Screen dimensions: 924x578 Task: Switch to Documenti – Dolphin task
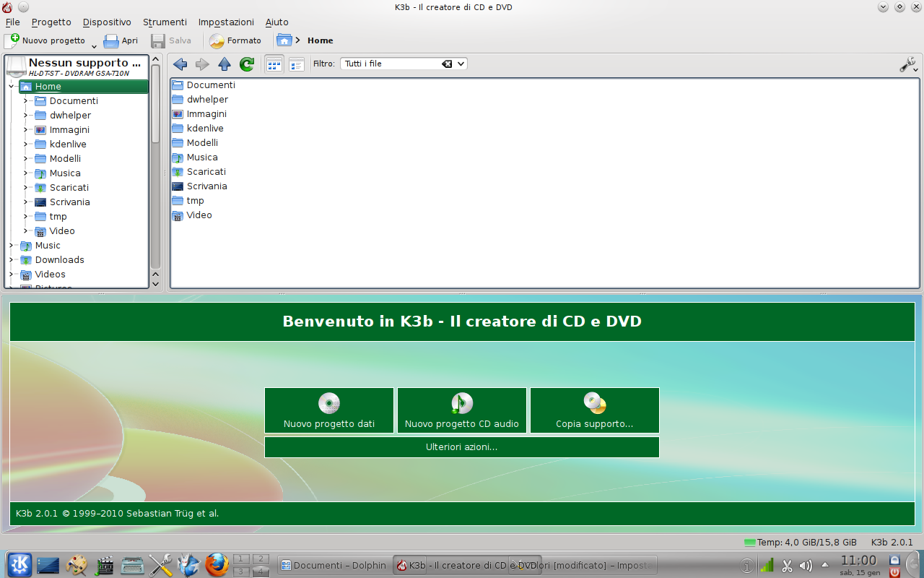click(334, 565)
